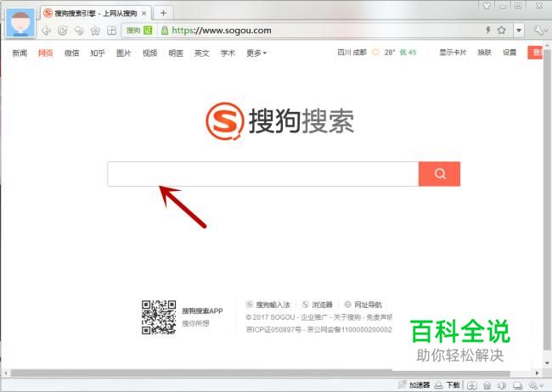The image size is (552, 392).
Task: Click the undo closed tab icon
Action: 79,31
